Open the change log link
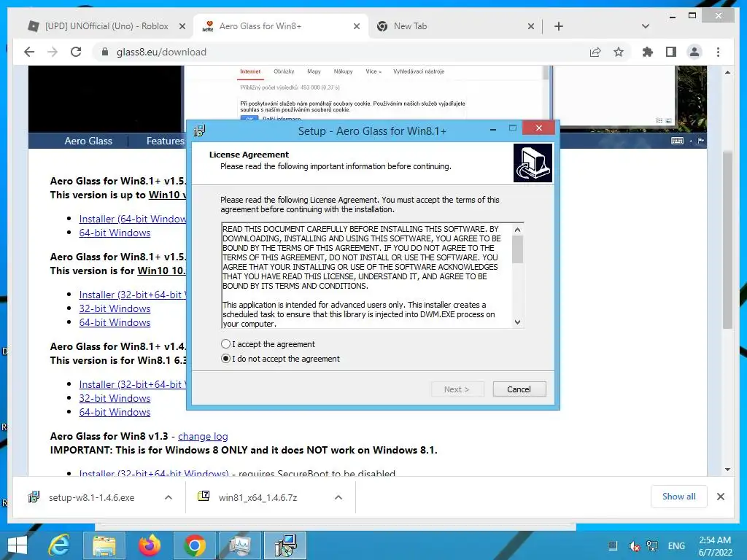 tap(203, 436)
